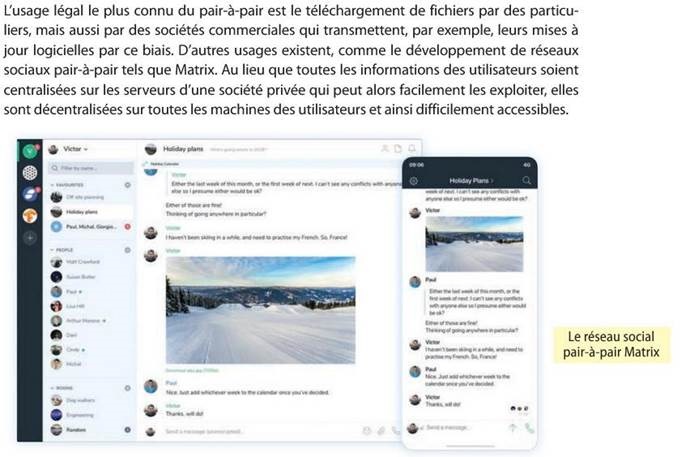The width and height of the screenshot is (690, 457).
Task: Start a call with green phone icon on mobile
Action: coord(529,428)
